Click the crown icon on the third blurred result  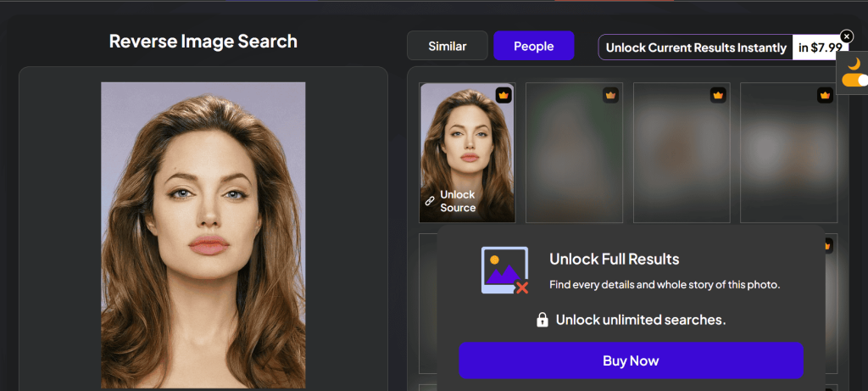(x=718, y=95)
